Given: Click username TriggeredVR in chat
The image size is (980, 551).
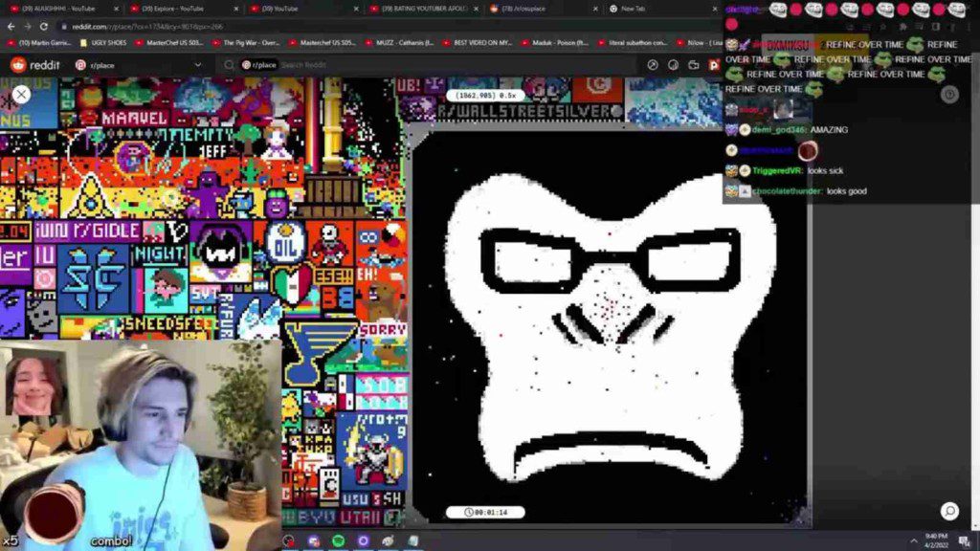Looking at the screenshot, I should pos(777,170).
